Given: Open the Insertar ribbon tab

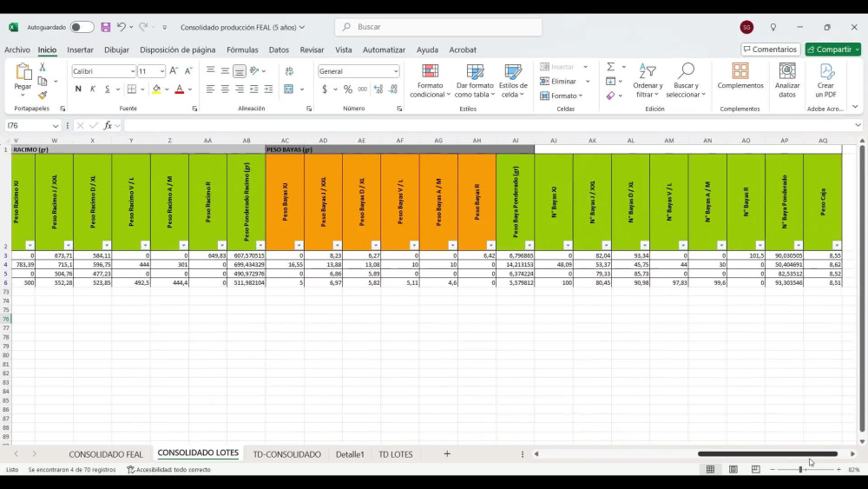Looking at the screenshot, I should pos(80,50).
